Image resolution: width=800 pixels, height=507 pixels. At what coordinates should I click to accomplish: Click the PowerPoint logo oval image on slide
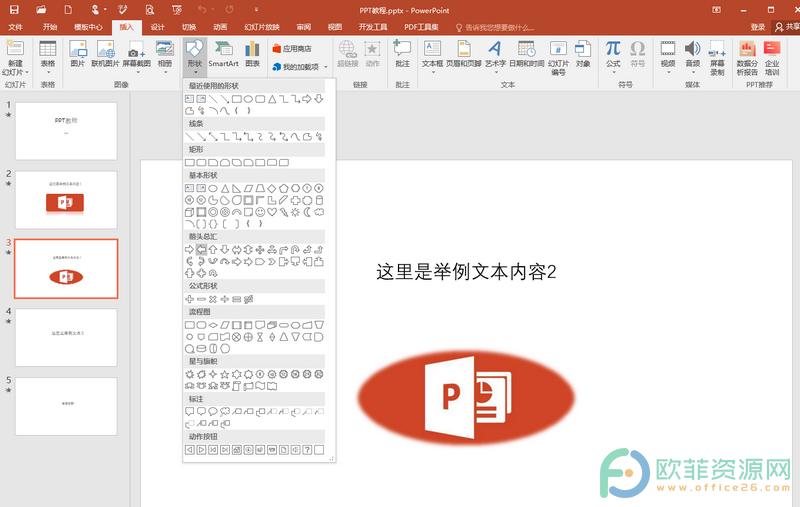466,397
